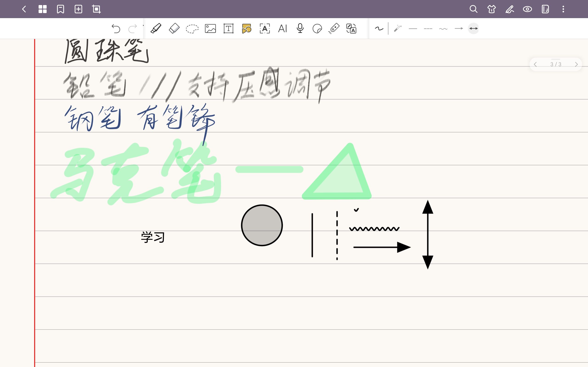
Task: Start a voice recording with the microphone tool
Action: click(x=300, y=28)
